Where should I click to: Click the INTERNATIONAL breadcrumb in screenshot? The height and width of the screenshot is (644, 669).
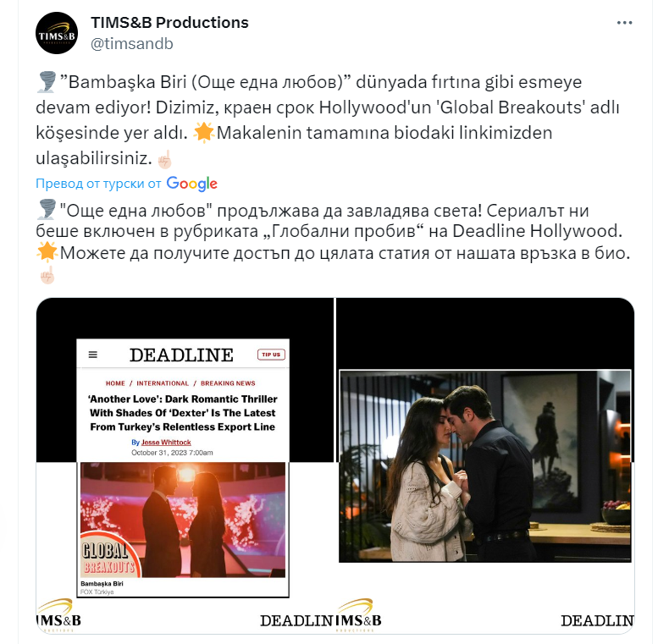[x=163, y=383]
